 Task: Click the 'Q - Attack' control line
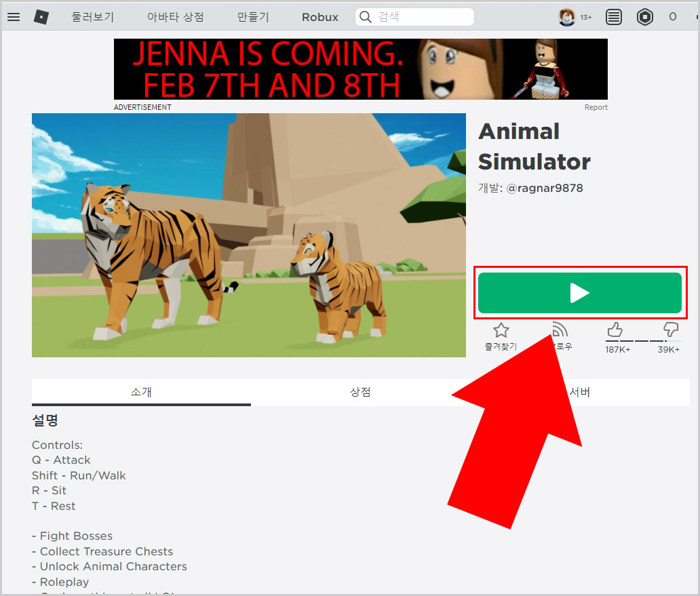61,460
